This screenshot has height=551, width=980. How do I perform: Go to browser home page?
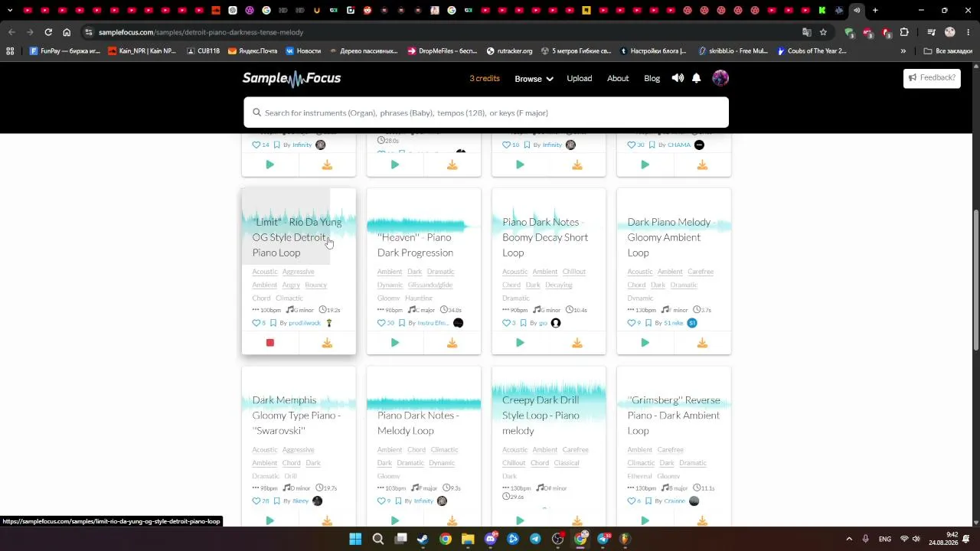point(67,32)
